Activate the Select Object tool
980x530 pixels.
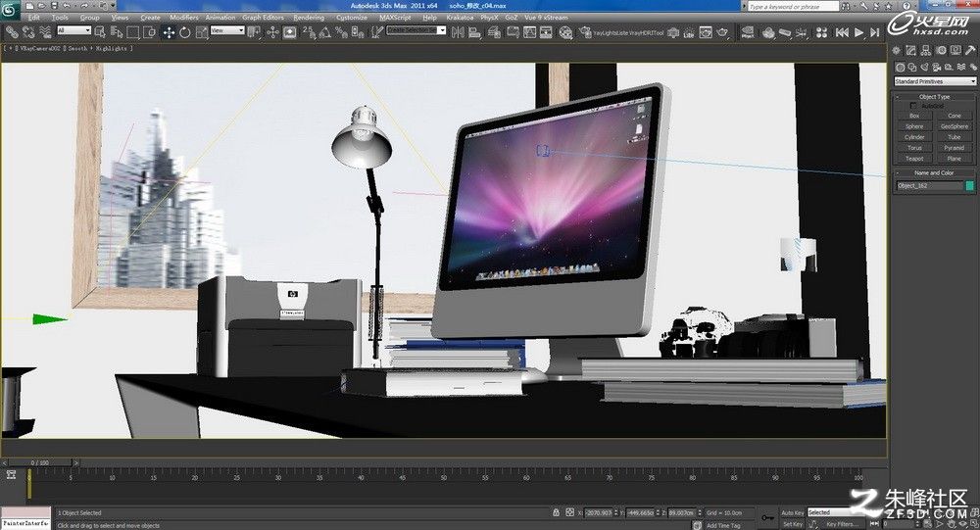coord(100,31)
